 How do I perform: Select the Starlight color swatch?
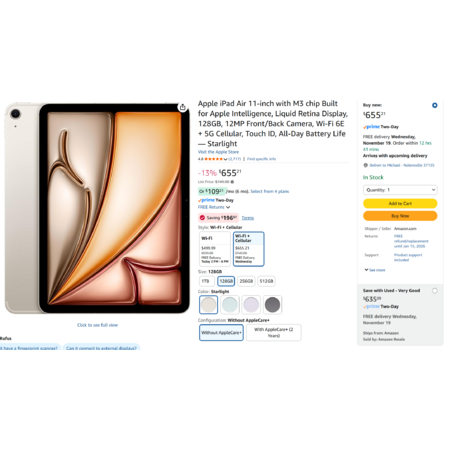coord(209,304)
